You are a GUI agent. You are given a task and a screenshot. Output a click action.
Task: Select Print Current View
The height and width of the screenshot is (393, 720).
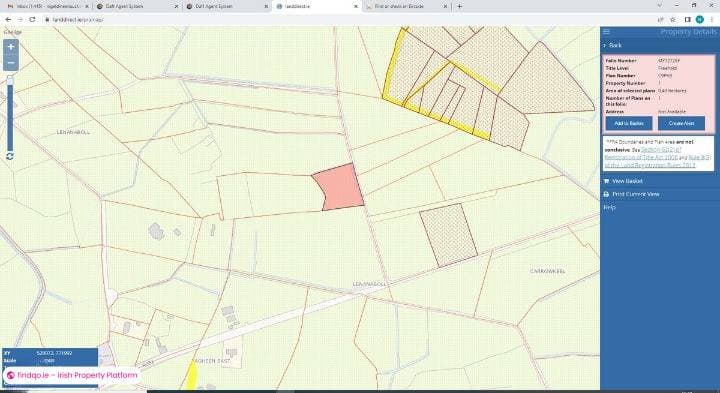point(636,194)
